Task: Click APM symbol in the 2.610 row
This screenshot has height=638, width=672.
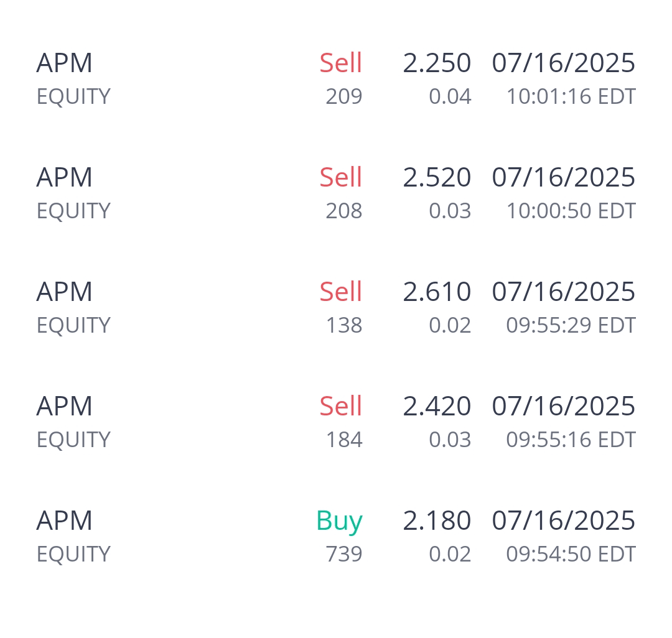Action: (64, 292)
